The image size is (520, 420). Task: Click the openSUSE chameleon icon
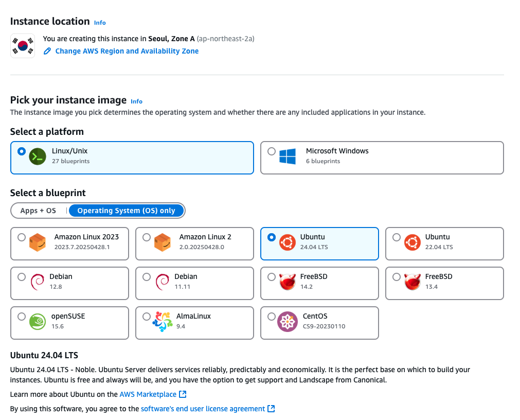pyautogui.click(x=38, y=322)
